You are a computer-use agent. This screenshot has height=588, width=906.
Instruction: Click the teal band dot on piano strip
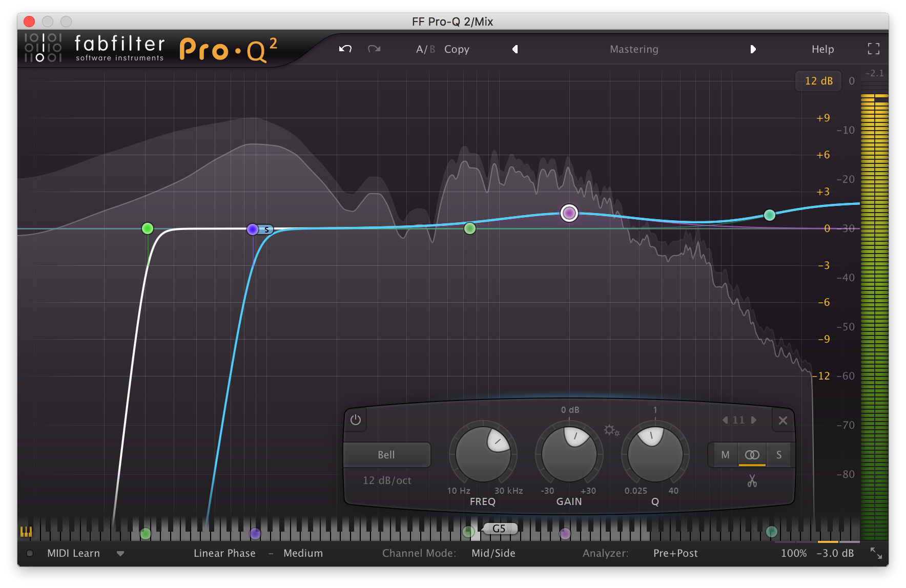pos(771,532)
